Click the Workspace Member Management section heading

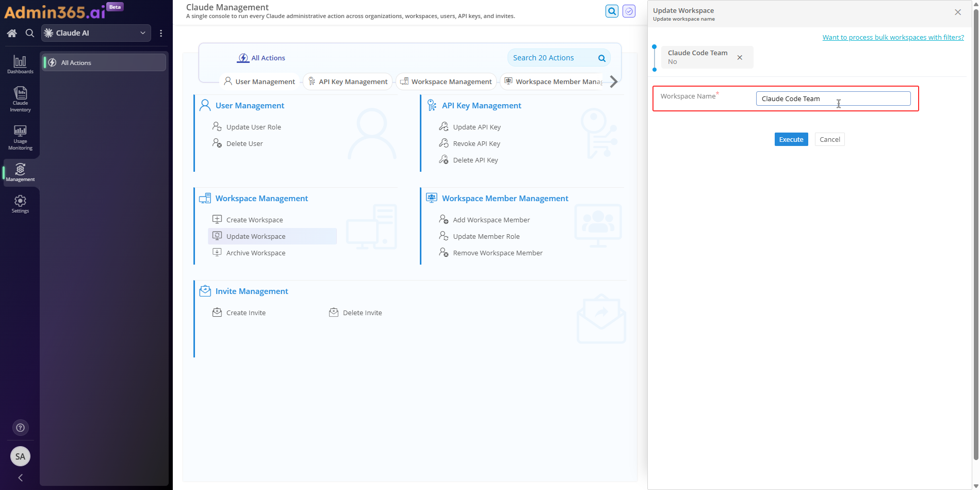(505, 198)
